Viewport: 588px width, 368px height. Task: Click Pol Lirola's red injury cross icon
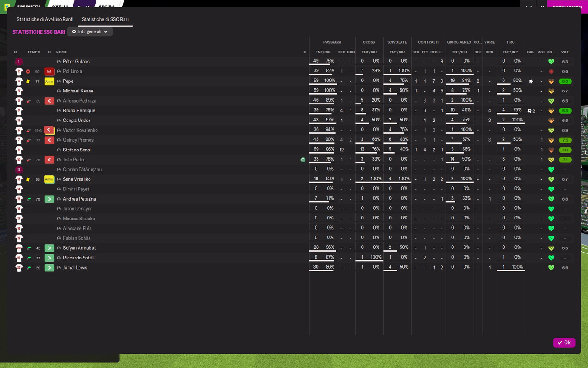click(x=28, y=71)
